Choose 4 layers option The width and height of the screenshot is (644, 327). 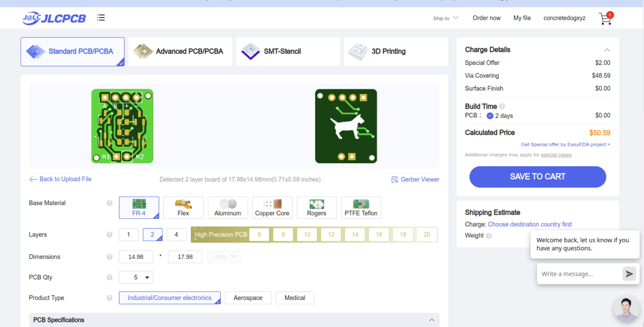click(x=176, y=235)
